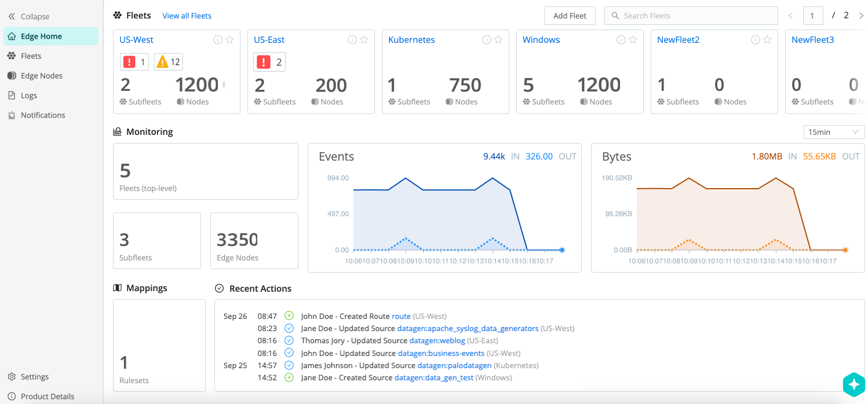Open the View all Fleets link
The image size is (868, 404).
(187, 16)
